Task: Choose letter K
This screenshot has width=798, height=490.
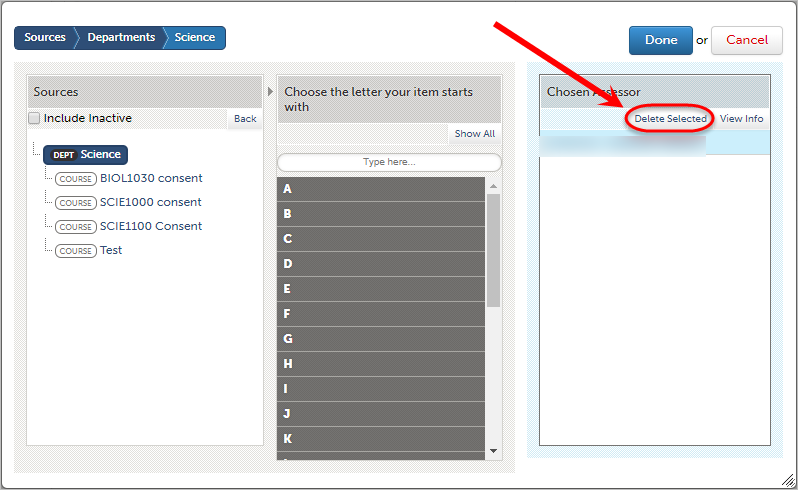Action: 381,439
